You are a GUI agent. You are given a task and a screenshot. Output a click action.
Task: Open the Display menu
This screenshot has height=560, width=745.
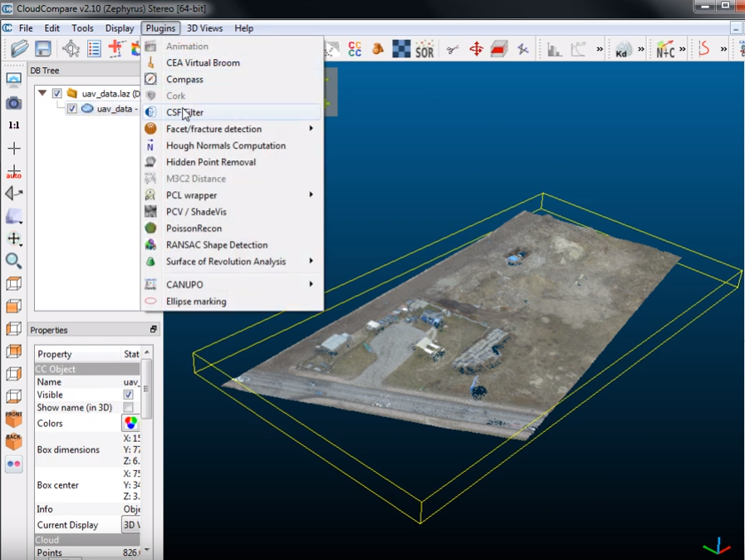120,28
